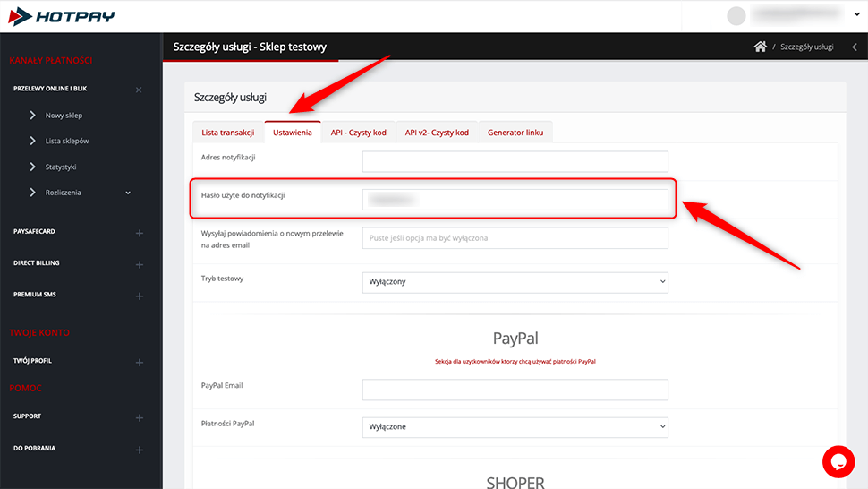Click the Statystyki chevron icon
868x489 pixels.
click(32, 167)
